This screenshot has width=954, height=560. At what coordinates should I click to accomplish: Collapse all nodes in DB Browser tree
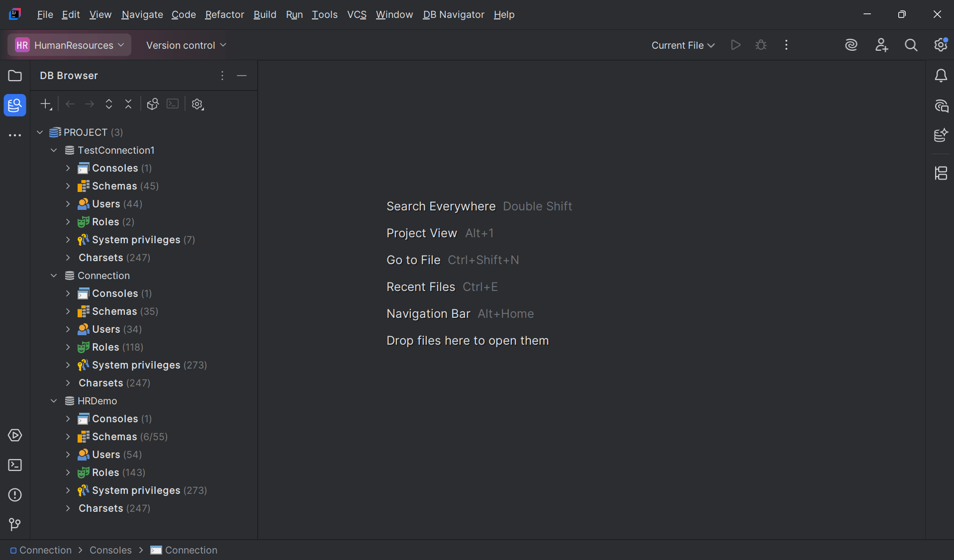128,104
